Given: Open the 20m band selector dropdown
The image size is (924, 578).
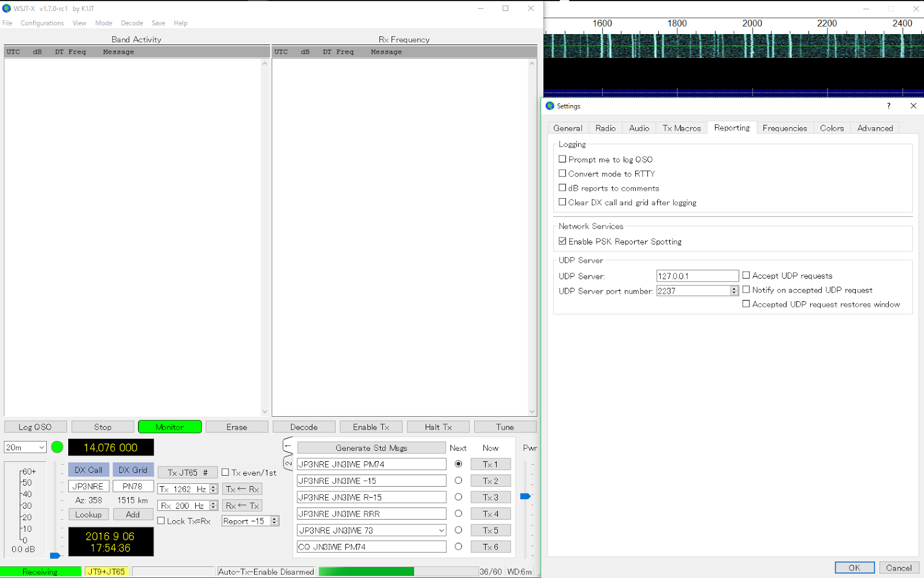Looking at the screenshot, I should tap(42, 446).
